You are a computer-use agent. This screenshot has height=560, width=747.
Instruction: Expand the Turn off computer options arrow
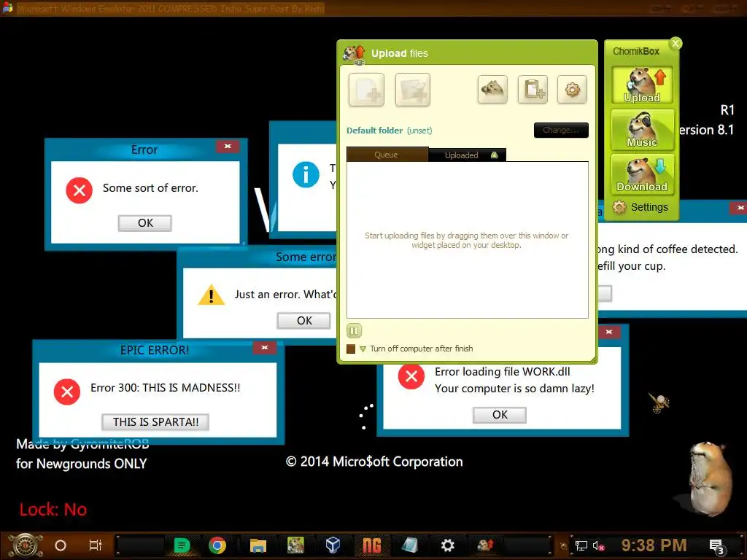(x=363, y=349)
